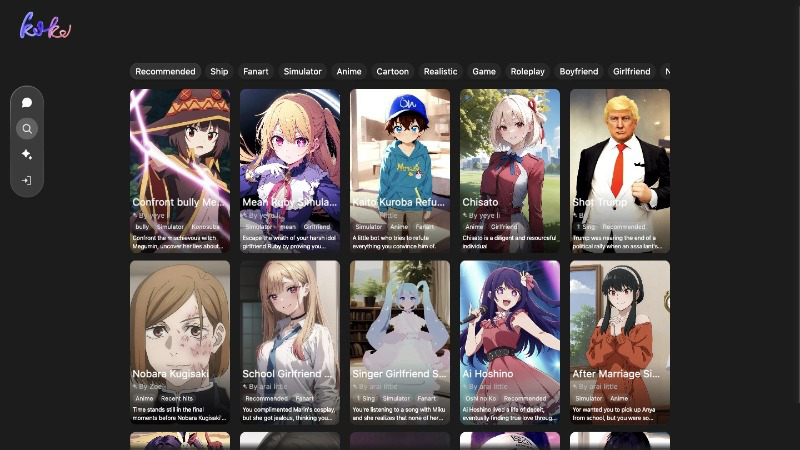
Task: Open the chat bubble icon in sidebar
Action: click(27, 103)
